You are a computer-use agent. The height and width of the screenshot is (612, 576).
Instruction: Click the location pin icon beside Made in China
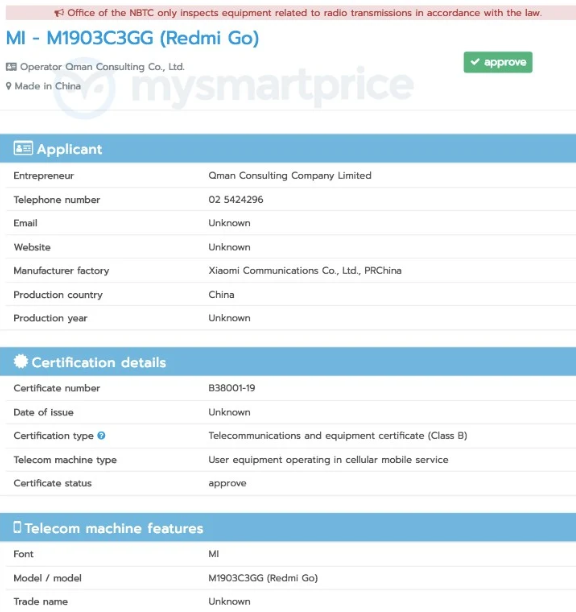(9, 86)
